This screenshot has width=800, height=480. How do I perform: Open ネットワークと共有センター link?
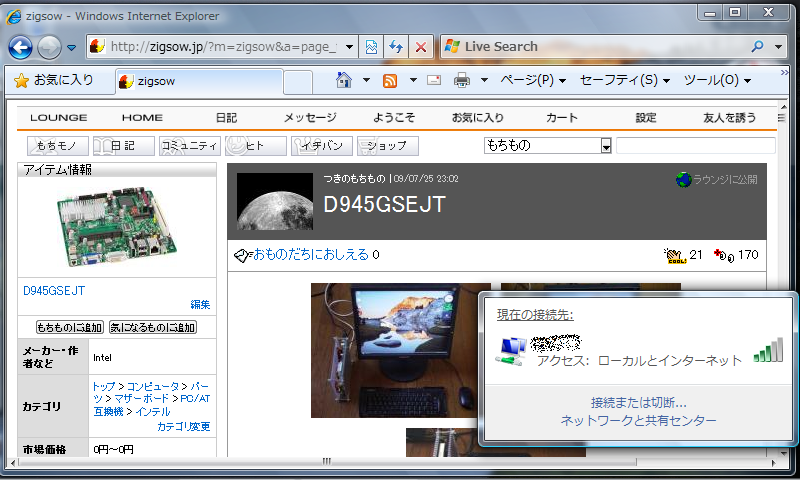coord(639,421)
